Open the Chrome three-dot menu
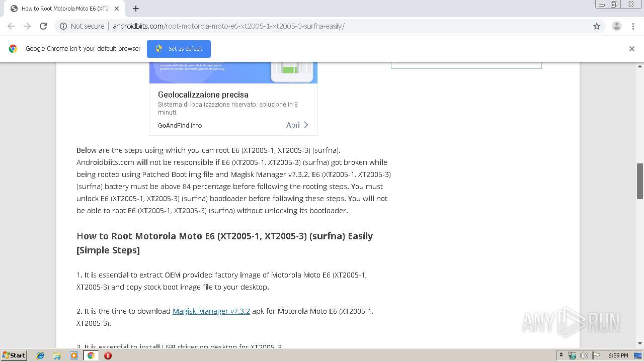The image size is (644, 362). click(633, 26)
